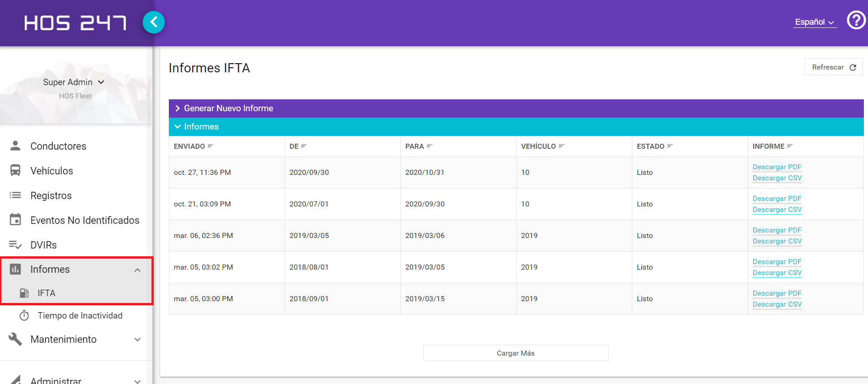This screenshot has width=868, height=384.
Task: Collapse sidebar with the back arrow button
Action: [x=154, y=22]
